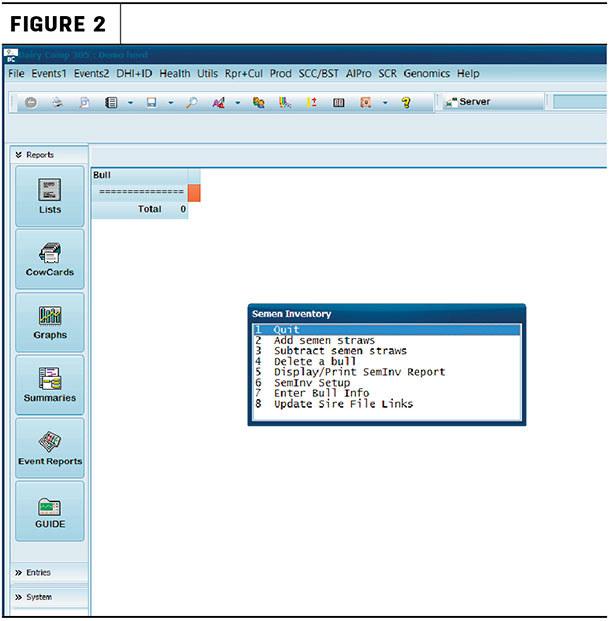
Task: Open the DHI+ID menu
Action: click(134, 74)
